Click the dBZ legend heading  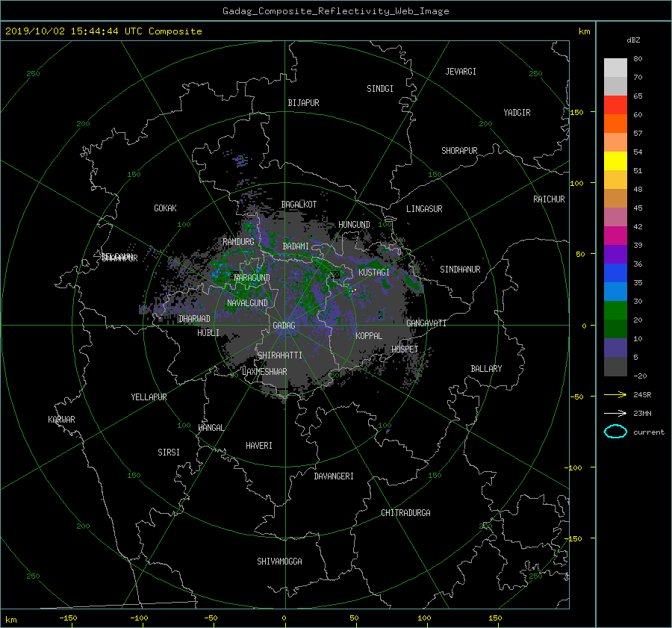point(633,40)
